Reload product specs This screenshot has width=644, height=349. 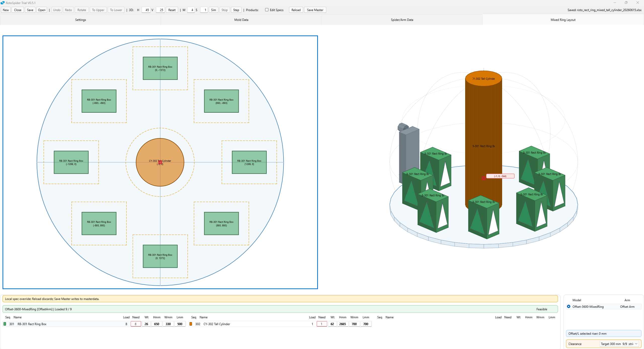tap(296, 10)
